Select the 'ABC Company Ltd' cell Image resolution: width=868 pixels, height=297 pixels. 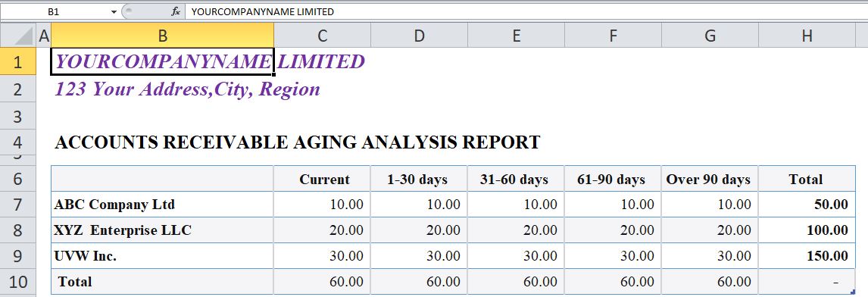click(162, 205)
